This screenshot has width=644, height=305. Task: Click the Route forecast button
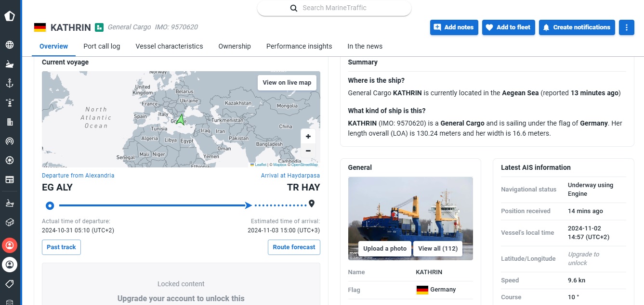point(294,247)
